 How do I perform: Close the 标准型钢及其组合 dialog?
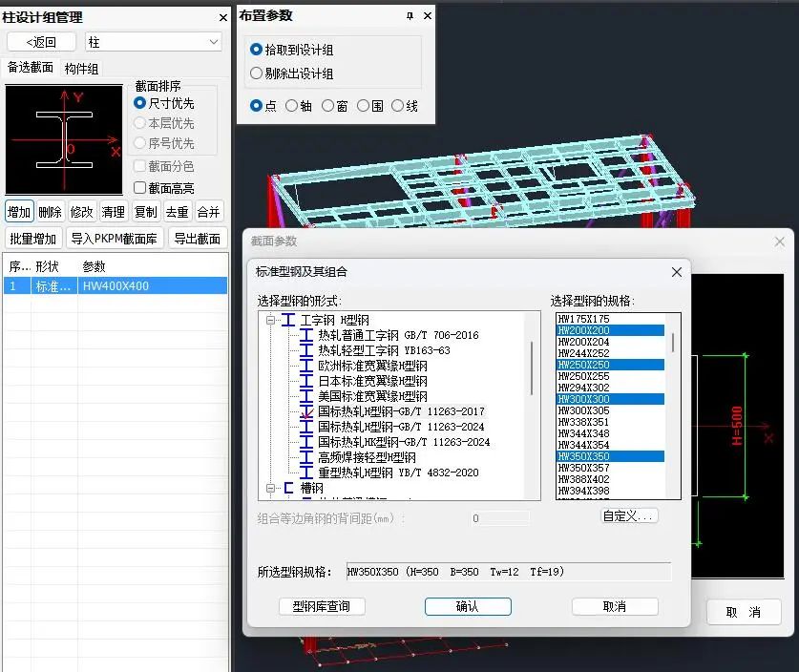click(677, 272)
